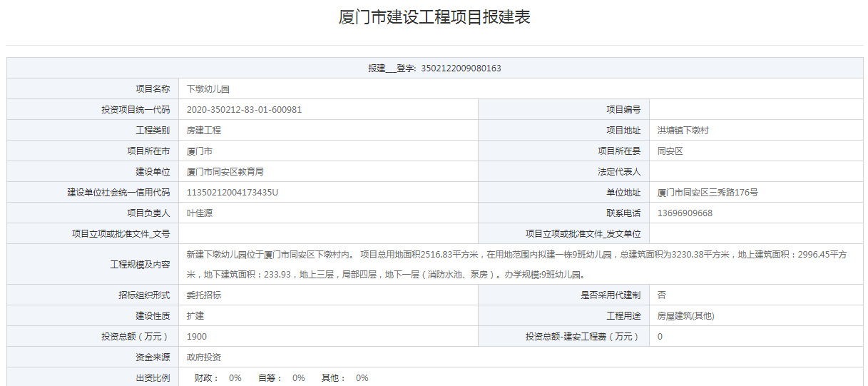Select the registration number 350212009080163 header
868x386 pixels.
(434, 68)
